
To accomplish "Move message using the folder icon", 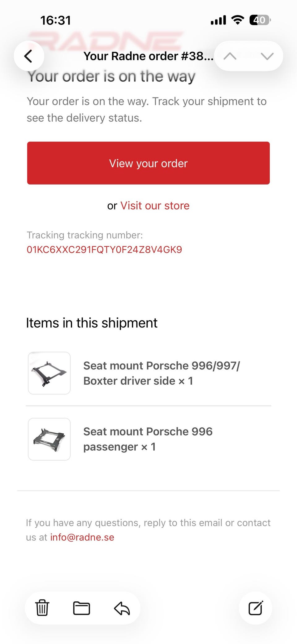I will [82, 608].
